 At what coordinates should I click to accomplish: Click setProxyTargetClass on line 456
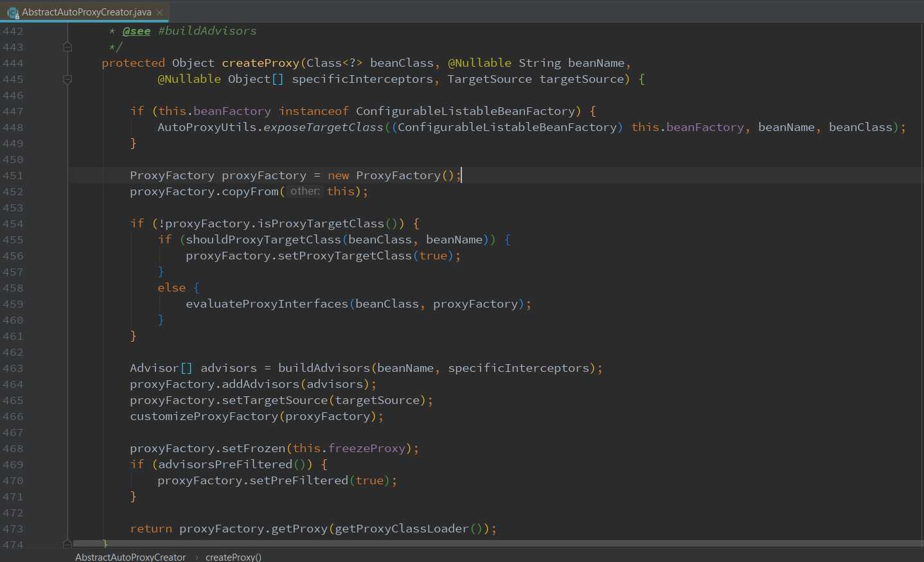click(344, 256)
